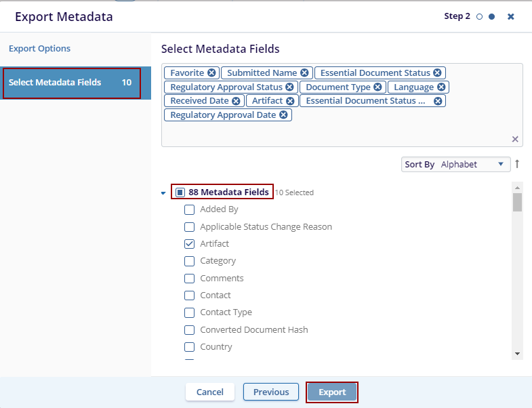This screenshot has width=532, height=408.
Task: Remove the Regulatory Approval Date tag
Action: click(284, 115)
